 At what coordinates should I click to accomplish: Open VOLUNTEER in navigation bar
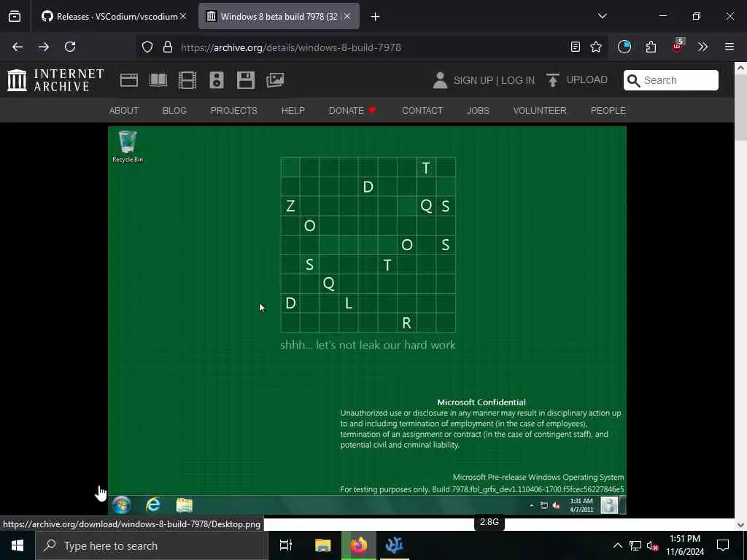(x=540, y=111)
